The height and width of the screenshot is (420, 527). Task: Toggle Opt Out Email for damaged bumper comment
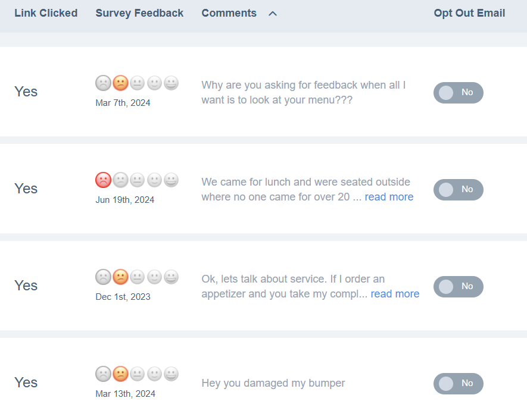[458, 384]
